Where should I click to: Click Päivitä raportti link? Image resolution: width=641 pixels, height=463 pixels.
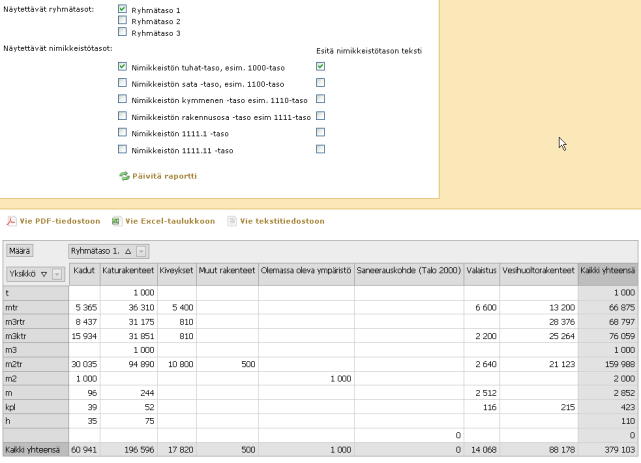coord(164,176)
